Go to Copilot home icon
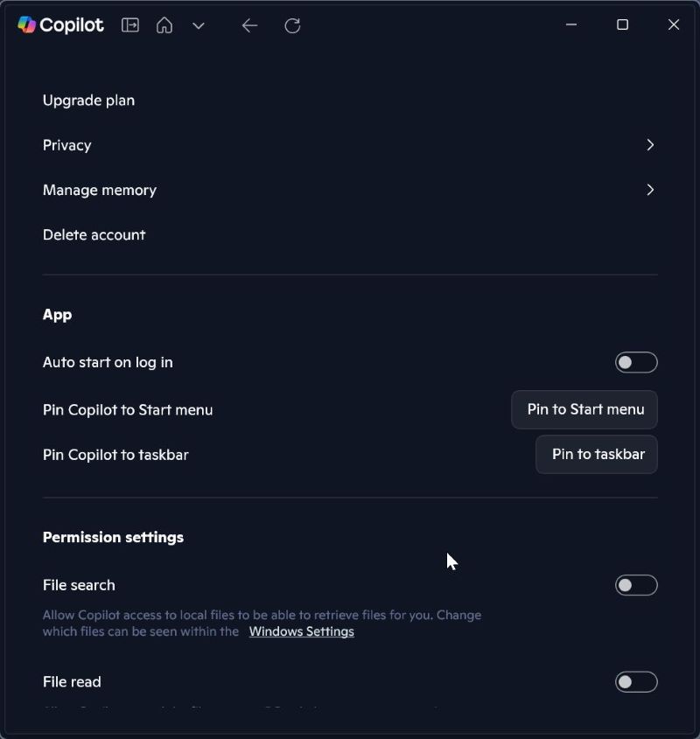The width and height of the screenshot is (700, 739). click(x=164, y=25)
